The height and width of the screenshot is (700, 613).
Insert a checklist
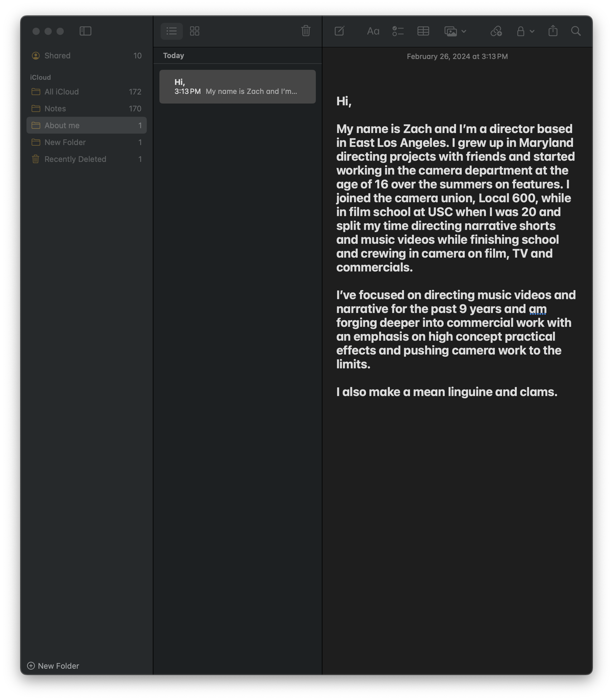point(398,31)
